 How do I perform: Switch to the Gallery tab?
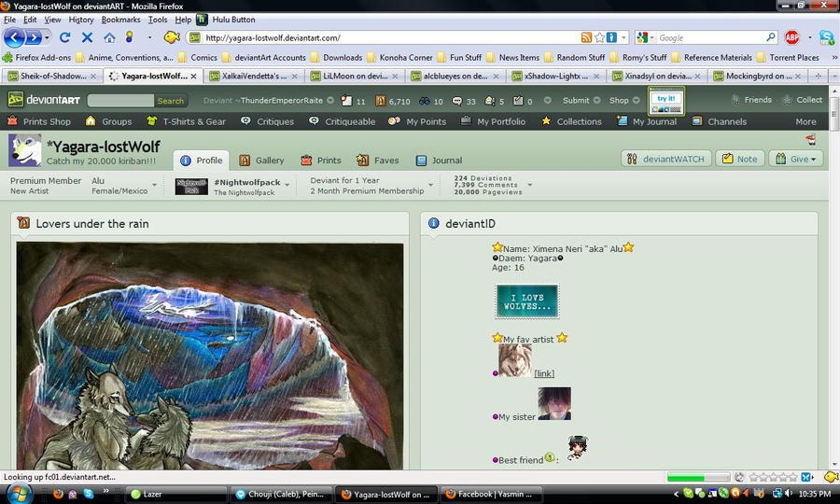tap(261, 161)
